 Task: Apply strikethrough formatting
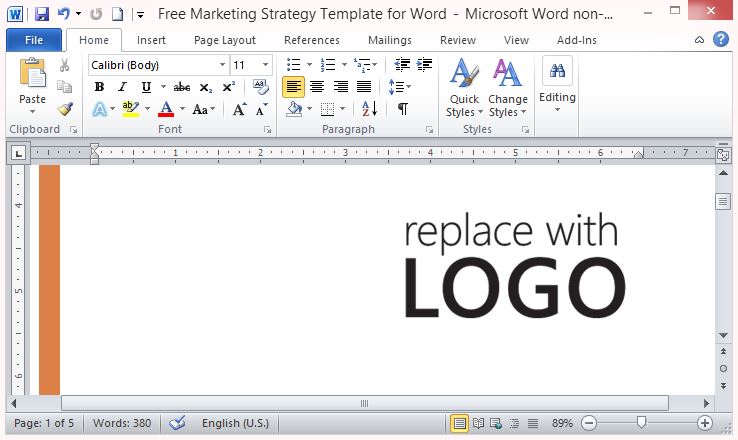pos(181,87)
